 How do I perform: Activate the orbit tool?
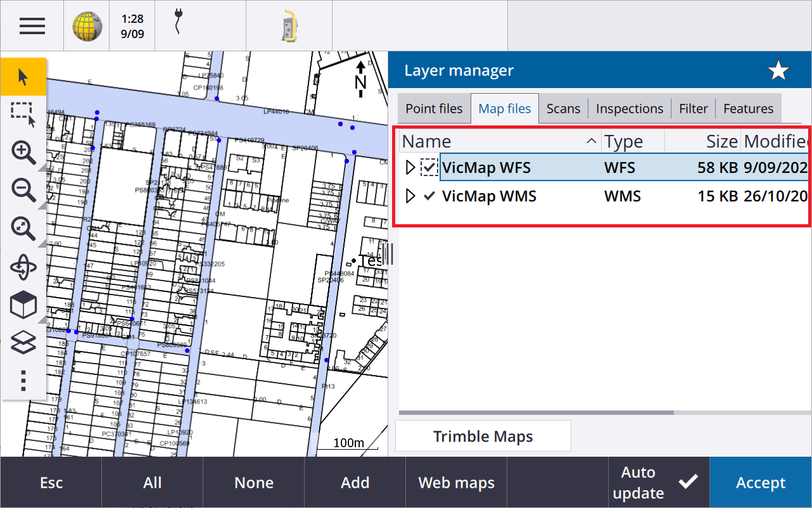click(x=23, y=267)
